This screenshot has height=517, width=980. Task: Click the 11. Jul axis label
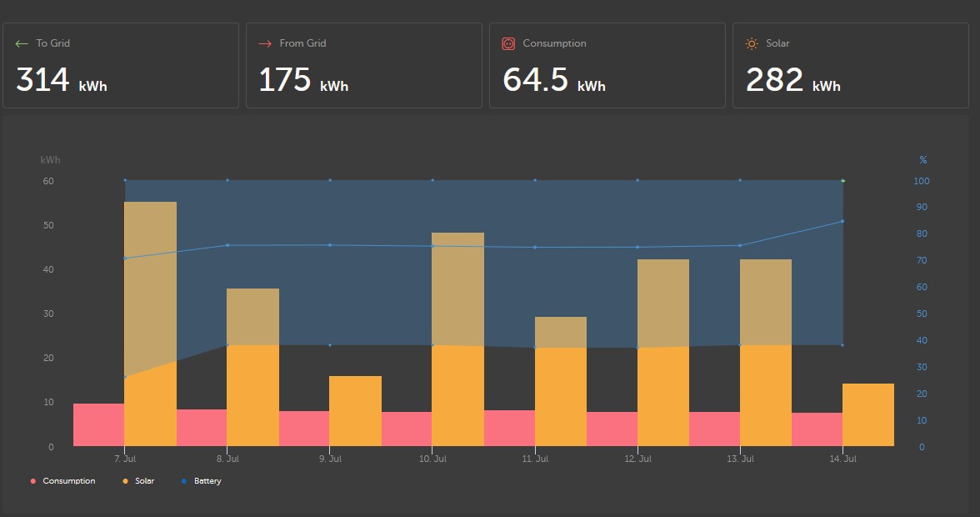tap(535, 459)
